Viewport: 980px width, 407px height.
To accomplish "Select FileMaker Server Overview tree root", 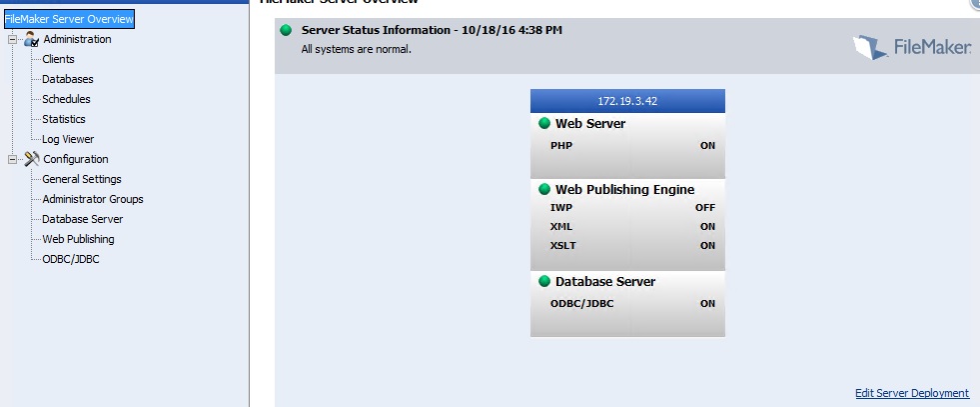I will click(69, 19).
